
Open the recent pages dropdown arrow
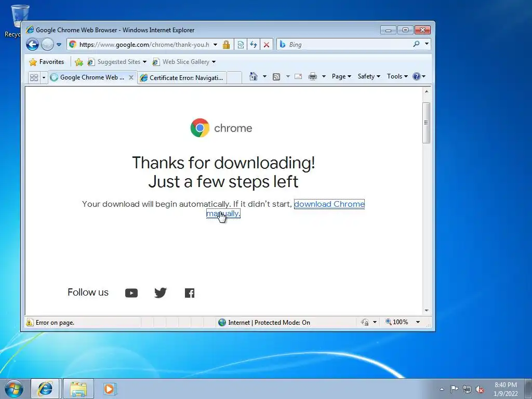coord(59,45)
